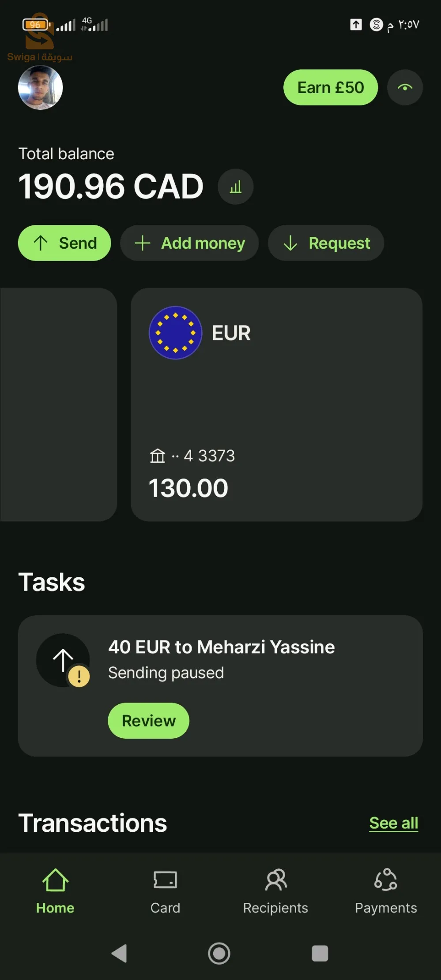The image size is (441, 980).
Task: Tap the Earn £50 referral button
Action: 330,87
